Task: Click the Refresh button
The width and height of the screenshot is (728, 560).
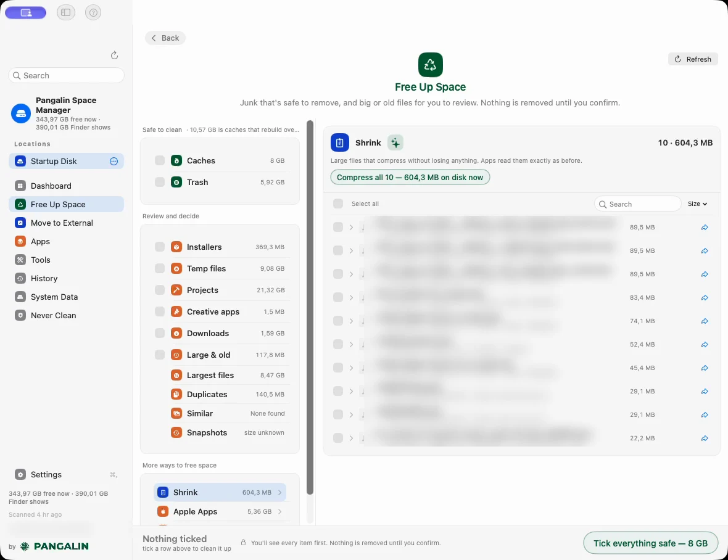Action: 693,59
